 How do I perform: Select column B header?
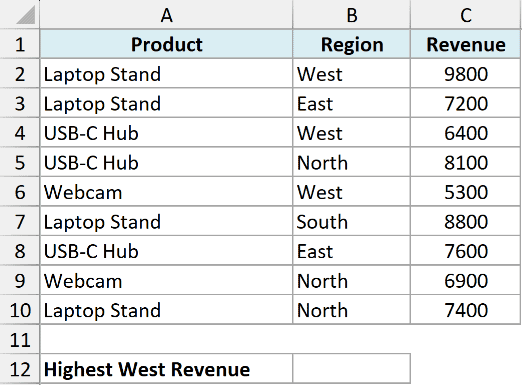point(351,15)
